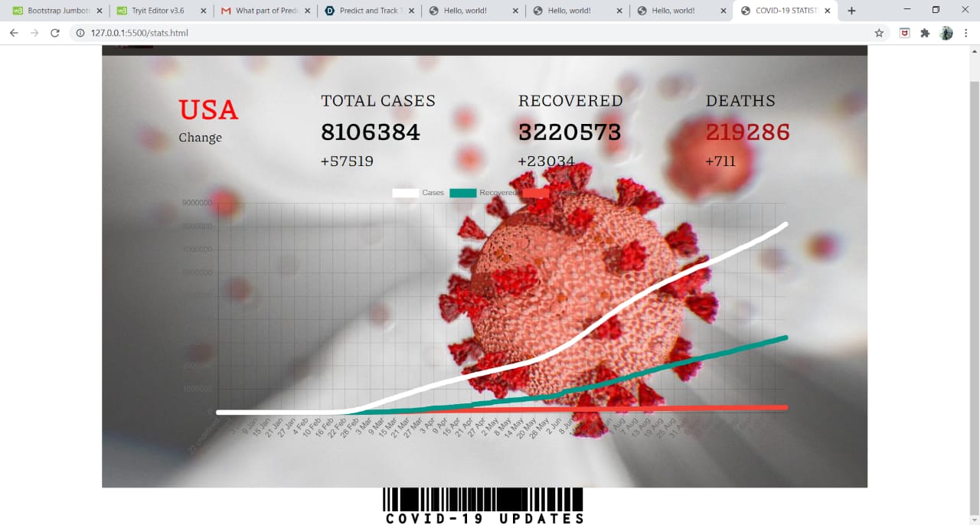This screenshot has width=980, height=525.
Task: Close the Bootstrap Jumbotron tab
Action: point(100,11)
